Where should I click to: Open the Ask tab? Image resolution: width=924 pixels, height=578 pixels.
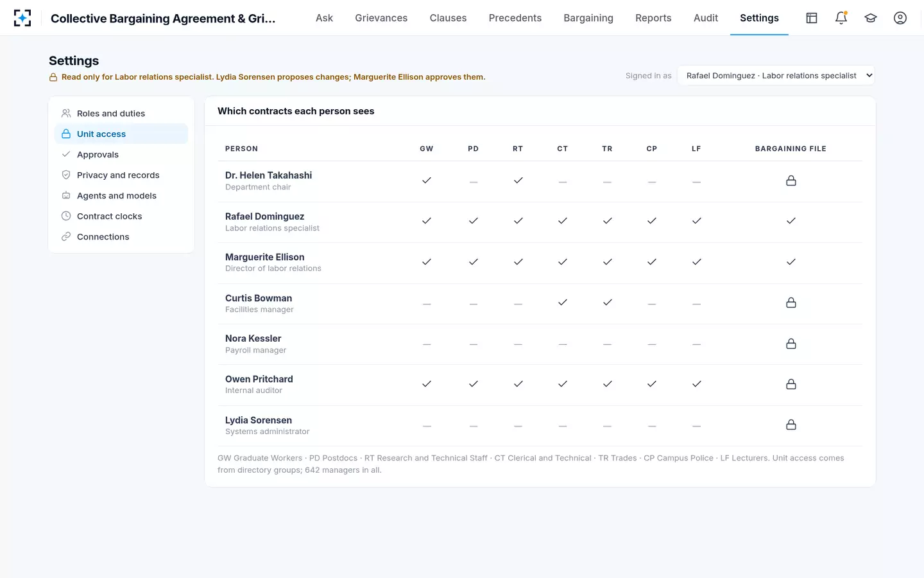click(324, 18)
